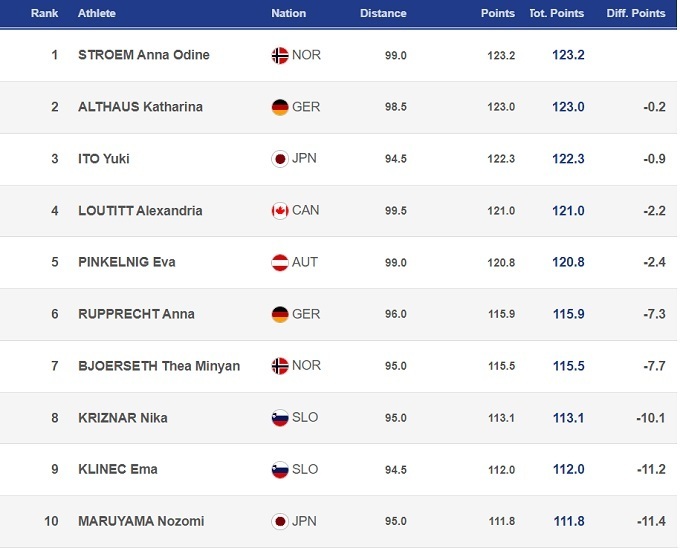Viewport: 680px width, 548px height.
Task: Click Norway flag beside STROEM Anna Odine
Action: (x=280, y=55)
